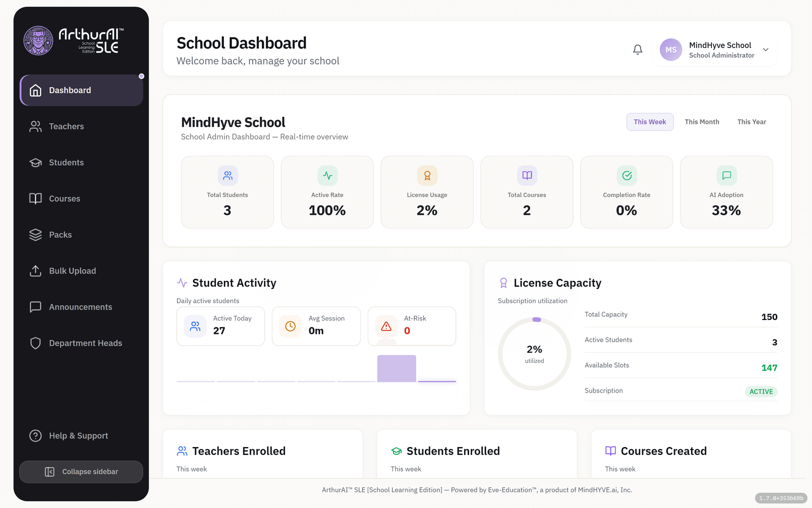Open notifications with the bell icon
This screenshot has height=508, width=812.
(638, 49)
